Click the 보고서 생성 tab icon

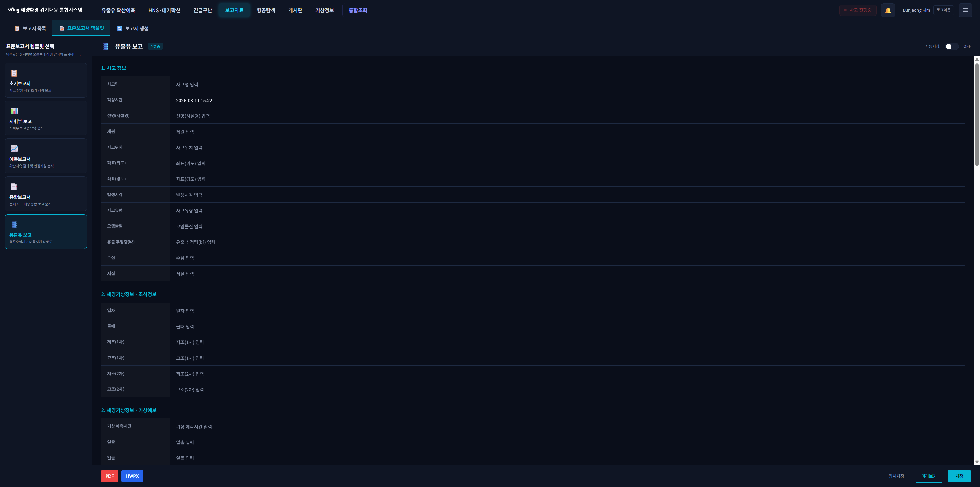coord(119,29)
